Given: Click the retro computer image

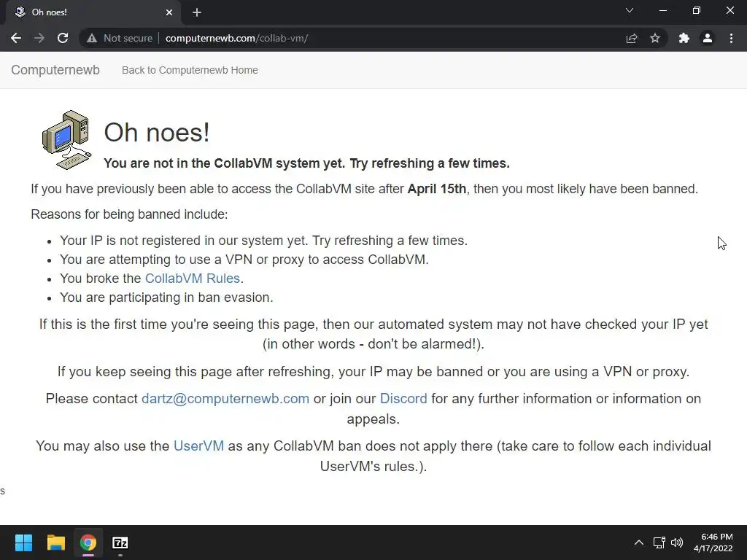Looking at the screenshot, I should pyautogui.click(x=66, y=140).
